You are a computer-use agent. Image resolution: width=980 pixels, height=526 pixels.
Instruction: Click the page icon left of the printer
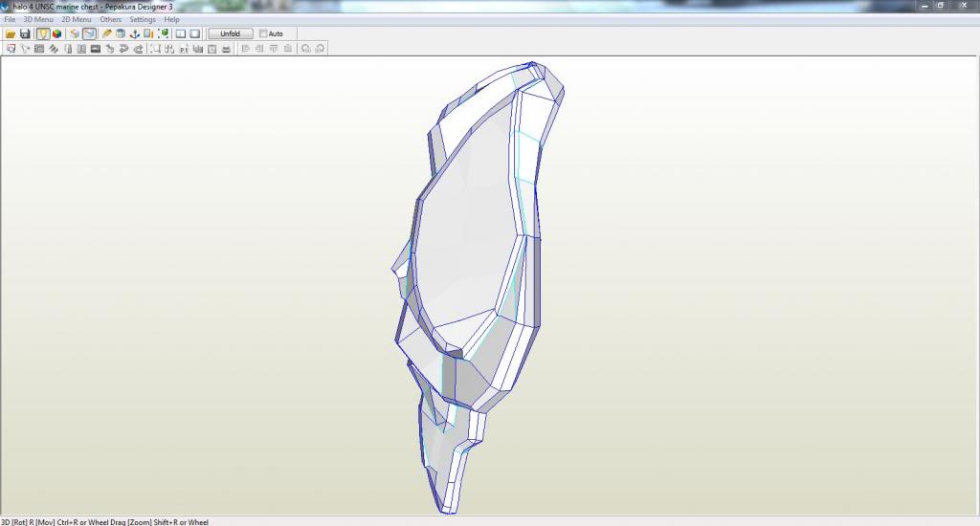[212, 49]
